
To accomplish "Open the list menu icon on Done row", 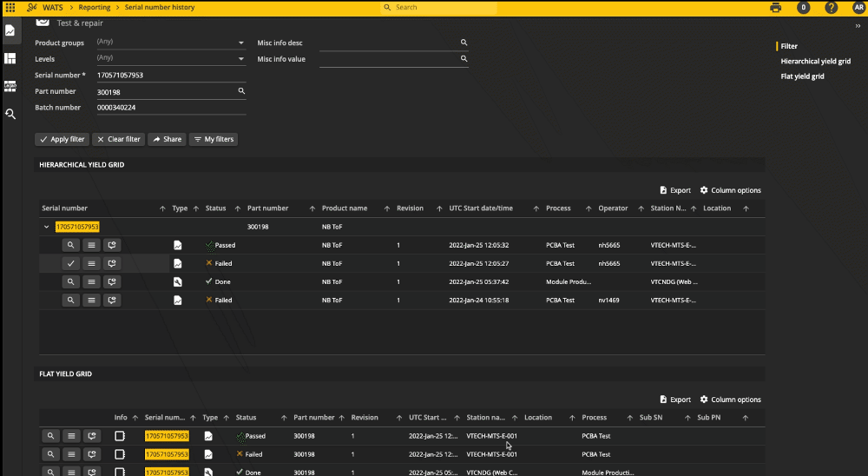I will point(92,282).
